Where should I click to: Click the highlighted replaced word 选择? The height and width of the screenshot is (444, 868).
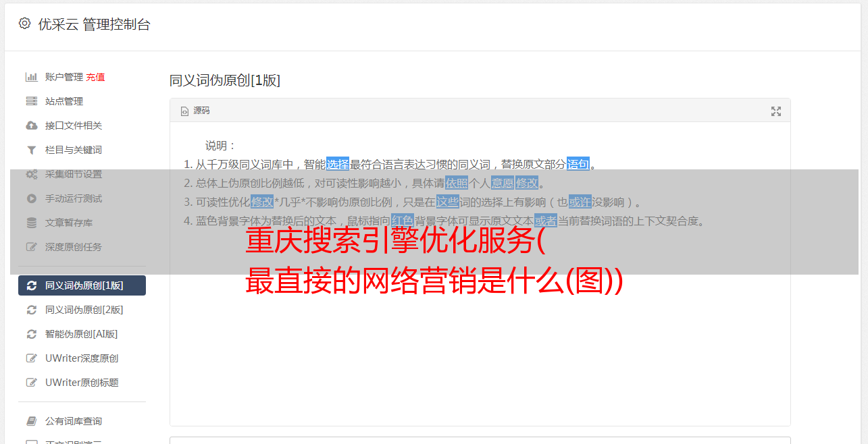click(338, 164)
